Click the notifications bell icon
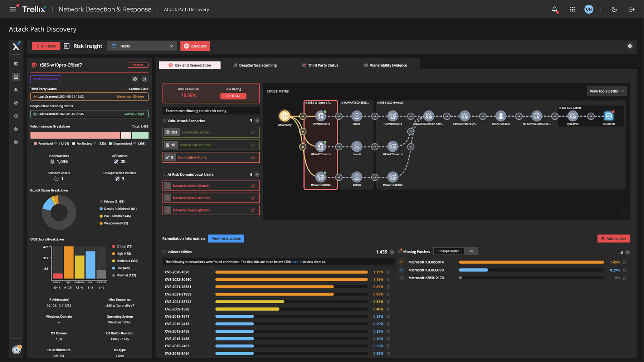The height and width of the screenshot is (362, 644). (555, 10)
